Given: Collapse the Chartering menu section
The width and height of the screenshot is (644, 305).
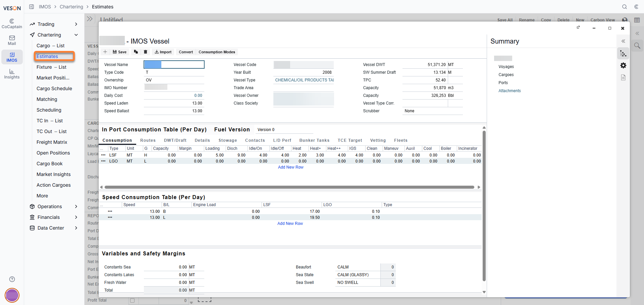Looking at the screenshot, I should pos(54,35).
